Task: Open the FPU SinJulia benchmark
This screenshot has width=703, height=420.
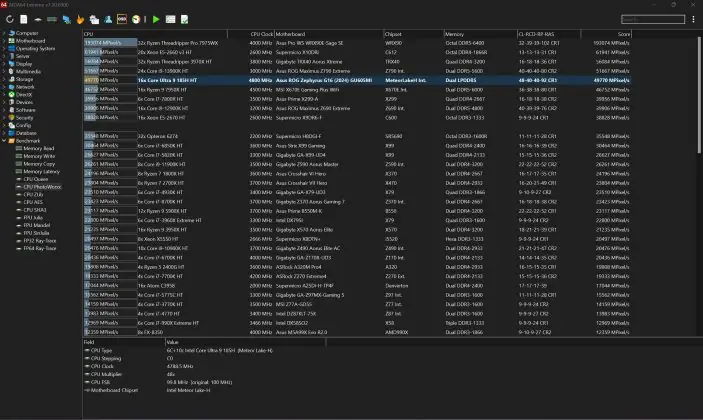Action: pos(36,233)
